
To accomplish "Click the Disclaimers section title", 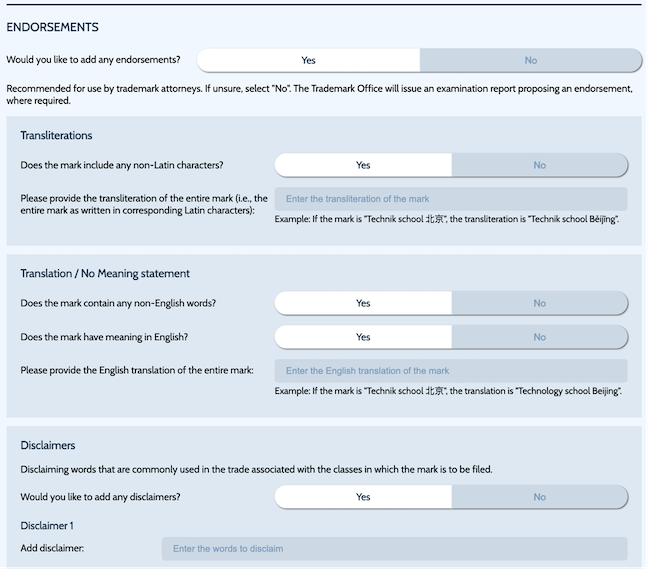I will (x=48, y=445).
